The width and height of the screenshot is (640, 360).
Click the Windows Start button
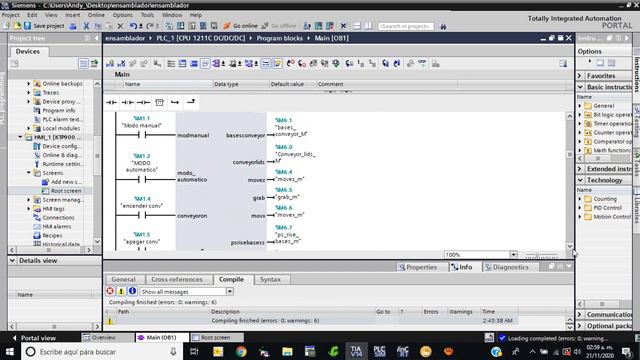click(x=9, y=351)
